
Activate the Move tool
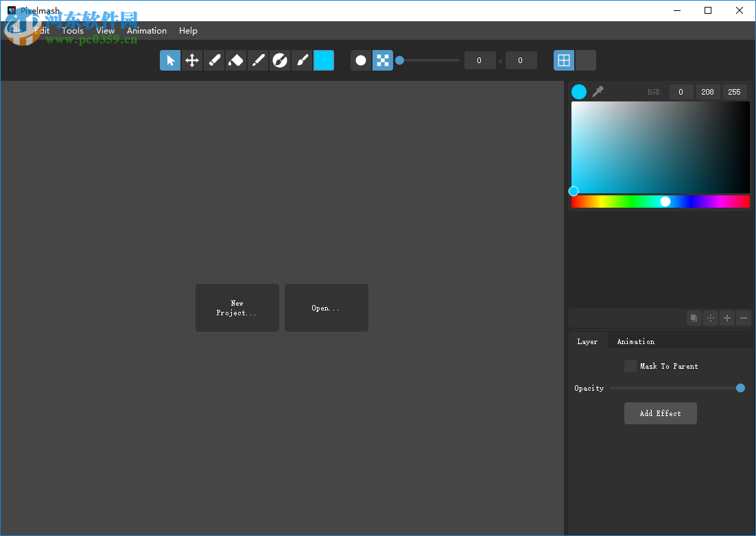click(192, 60)
